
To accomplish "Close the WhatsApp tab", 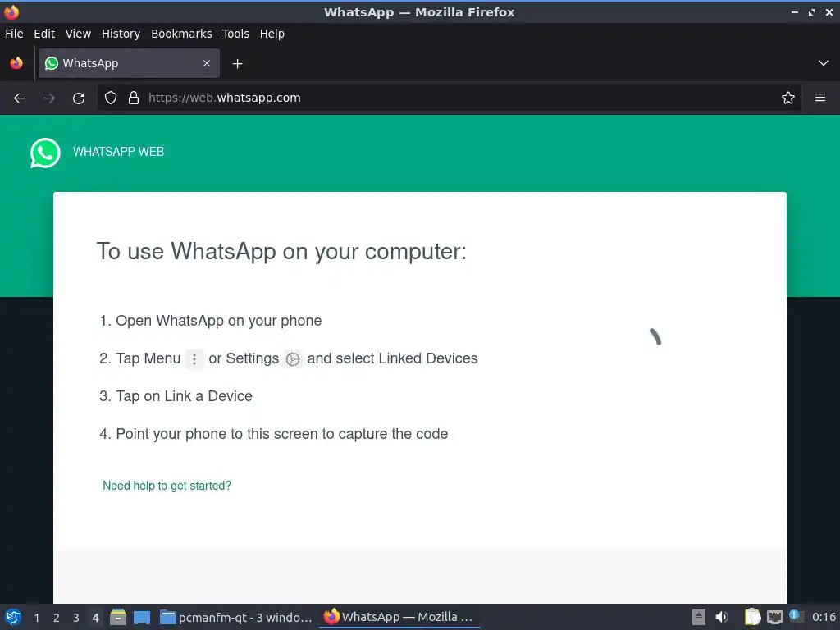I will (207, 63).
